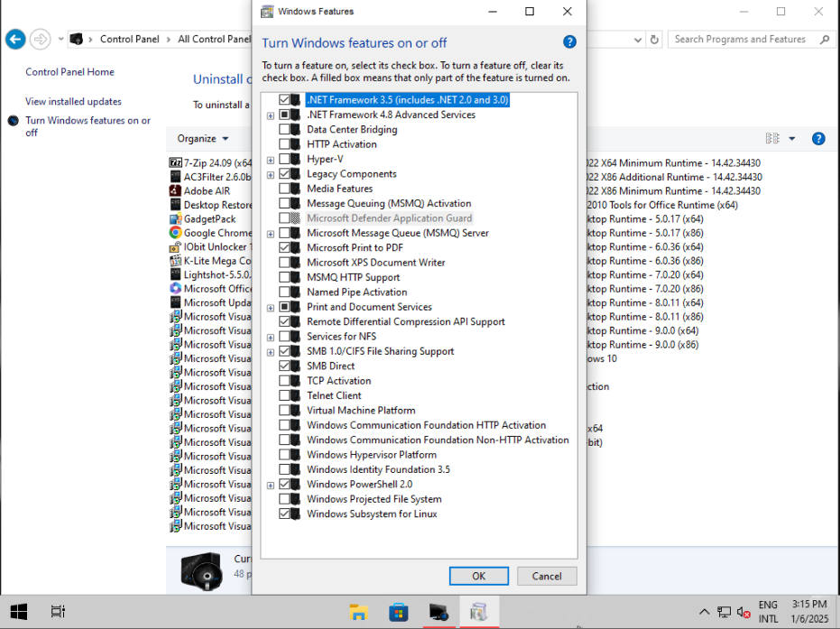840x629 pixels.
Task: Open File Explorer from the taskbar
Action: 358,611
